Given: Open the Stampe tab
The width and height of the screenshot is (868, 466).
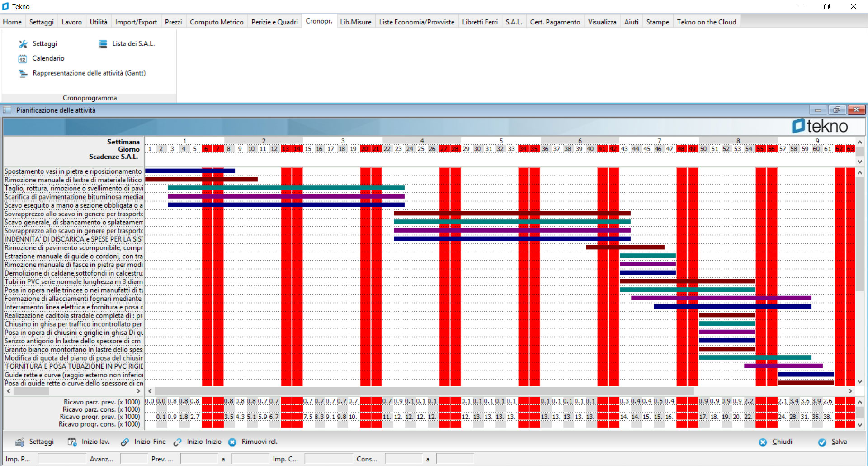Looking at the screenshot, I should (657, 22).
